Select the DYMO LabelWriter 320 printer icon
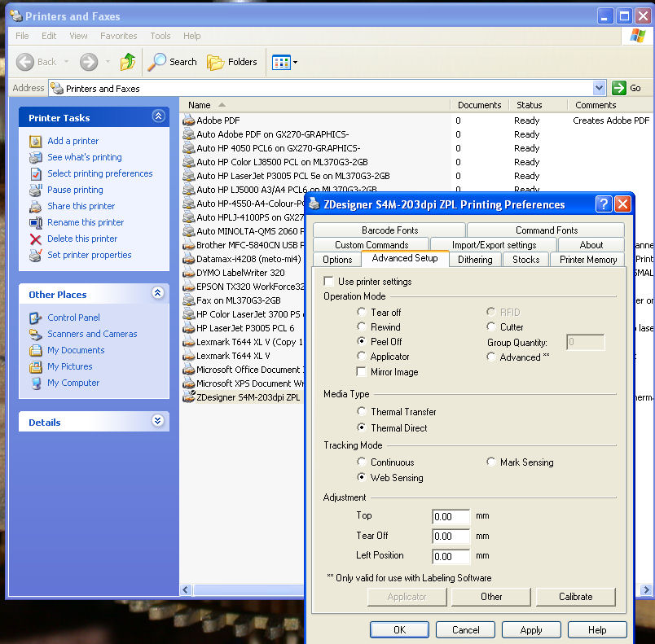Image resolution: width=655 pixels, height=644 pixels. (x=189, y=273)
